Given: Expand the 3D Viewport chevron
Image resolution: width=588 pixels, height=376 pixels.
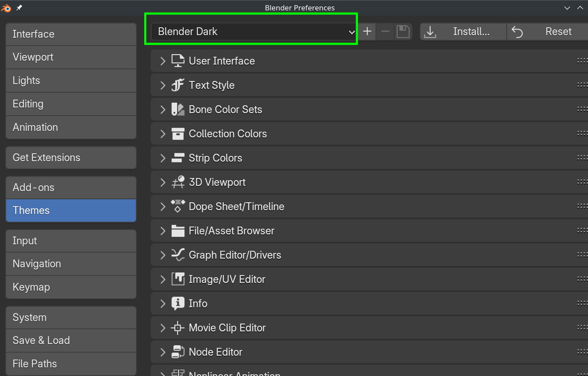Looking at the screenshot, I should tap(163, 182).
